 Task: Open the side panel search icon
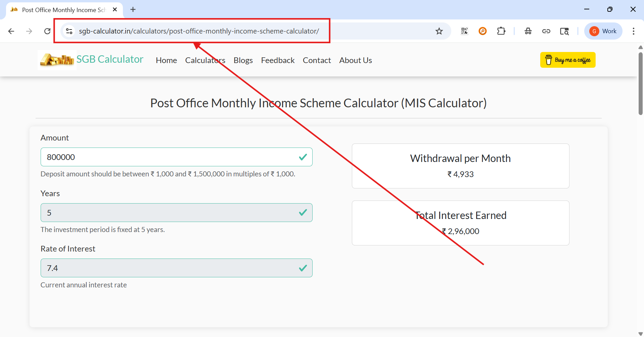coord(564,31)
